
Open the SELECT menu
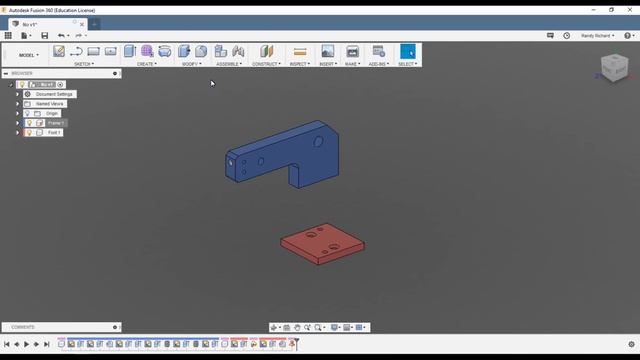click(408, 64)
